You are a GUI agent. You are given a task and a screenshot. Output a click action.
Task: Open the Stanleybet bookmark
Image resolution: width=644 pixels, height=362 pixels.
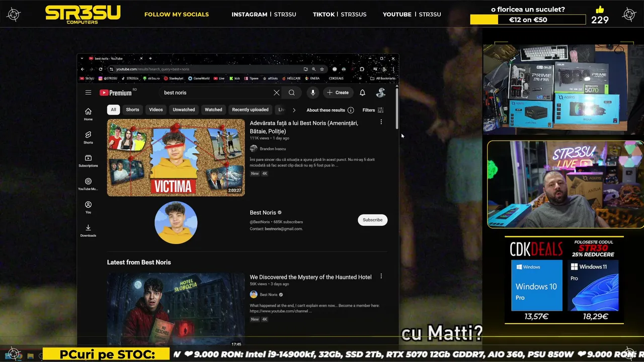click(x=174, y=78)
